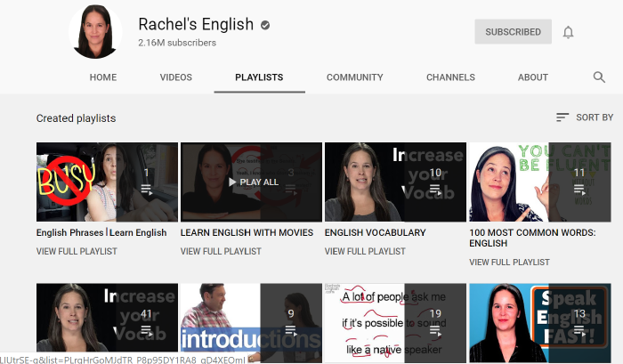
Task: Click the verified checkmark badge beside Rachel's English
Action: point(265,26)
